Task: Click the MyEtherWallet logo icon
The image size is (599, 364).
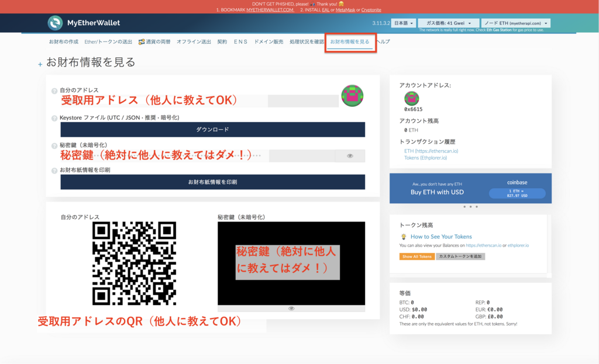Action: click(x=55, y=23)
